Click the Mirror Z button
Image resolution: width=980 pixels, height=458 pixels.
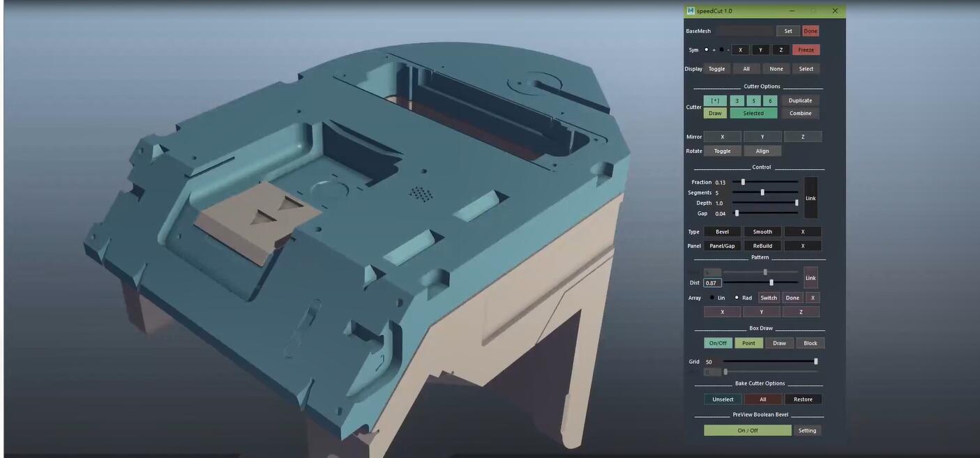point(803,137)
